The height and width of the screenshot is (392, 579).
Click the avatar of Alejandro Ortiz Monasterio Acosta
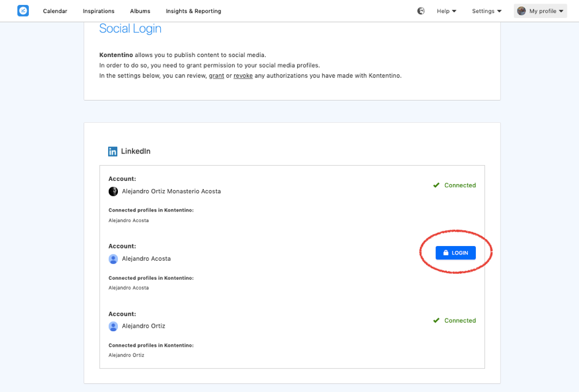(x=114, y=191)
